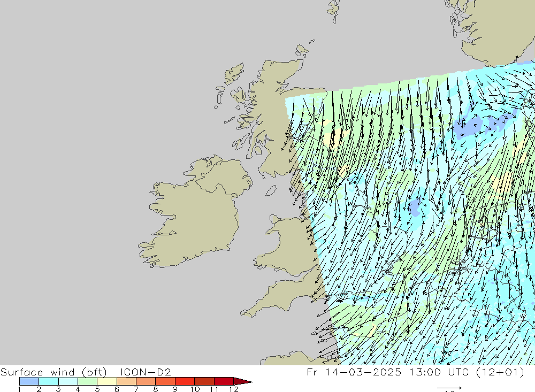Image resolution: width=535 pixels, height=392 pixels.
Task: Click the Beaufort 1 light blue legend swatch
Action: click(x=29, y=381)
